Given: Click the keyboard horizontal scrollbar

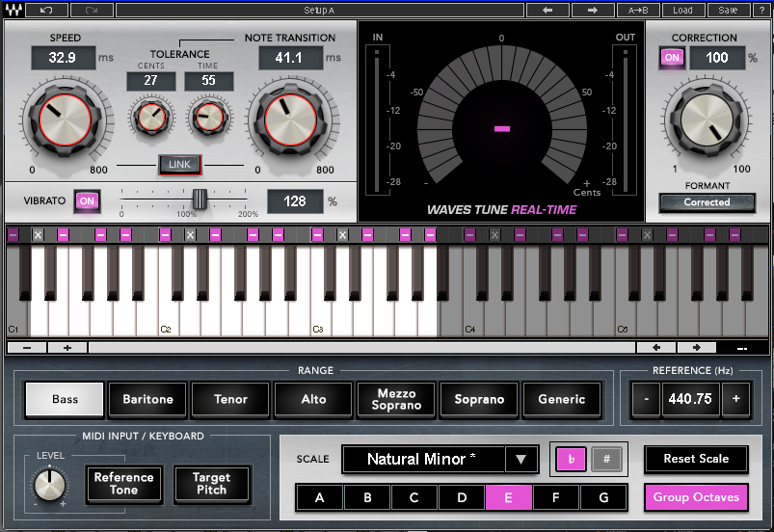Looking at the screenshot, I should click(x=361, y=348).
